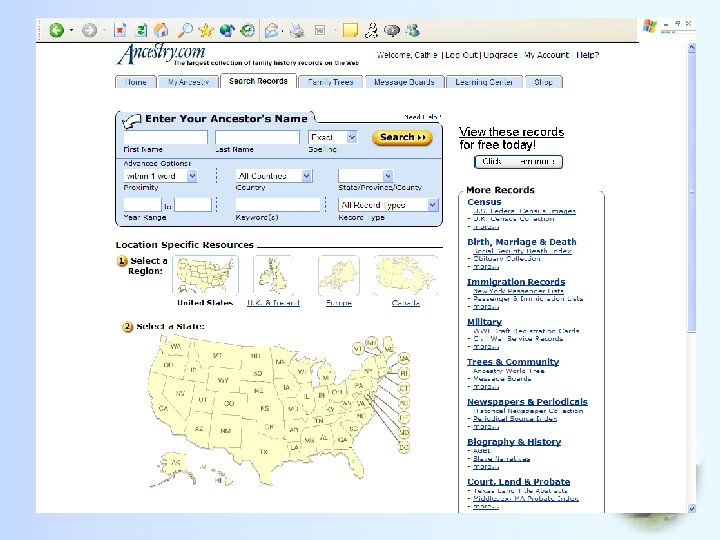The image size is (720, 540).
Task: Select the CT bubble on the map
Action: 404,388
